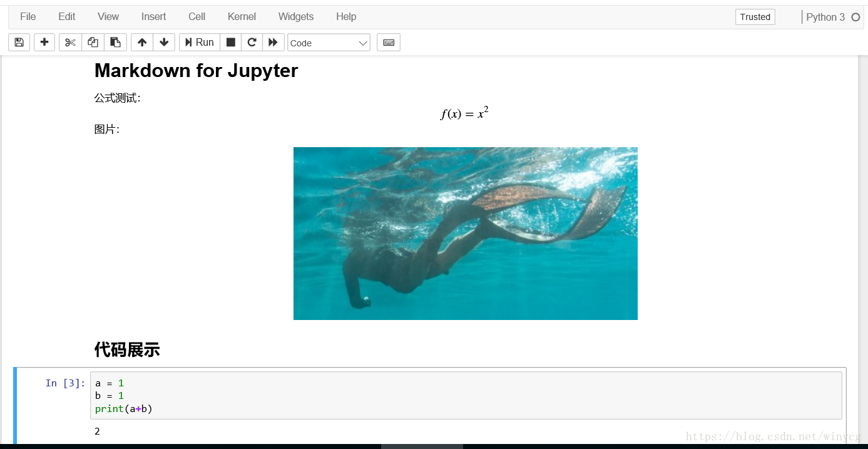Insert a cell below with the plus icon

[x=44, y=43]
